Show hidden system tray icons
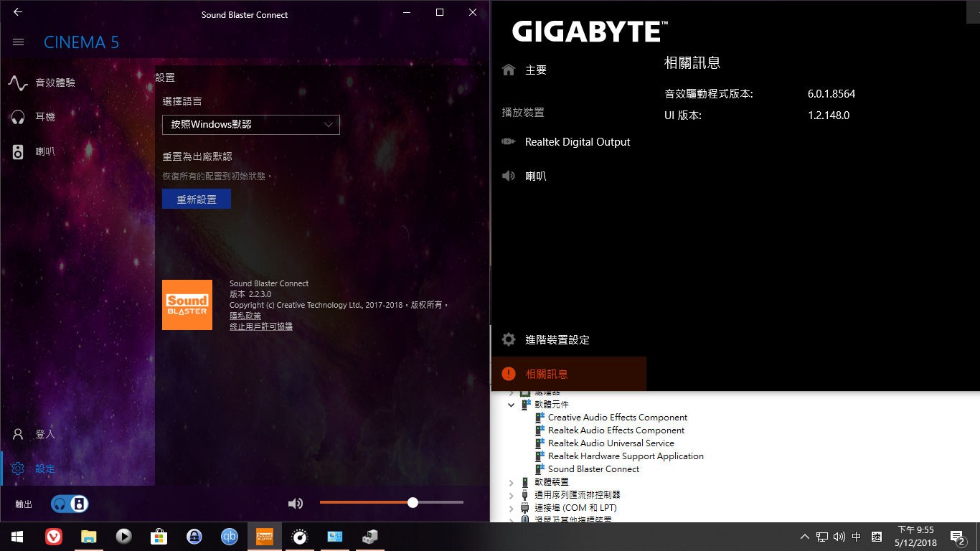Screen dimensions: 980x551 (x=805, y=537)
